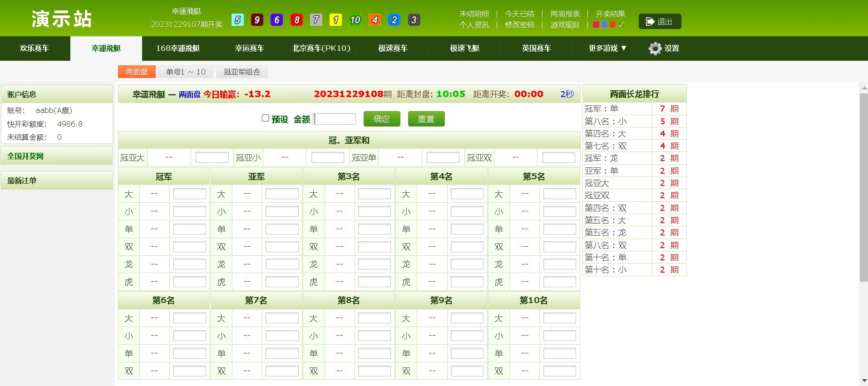Choose the red theme color swatch
This screenshot has height=386, width=868.
(x=596, y=24)
